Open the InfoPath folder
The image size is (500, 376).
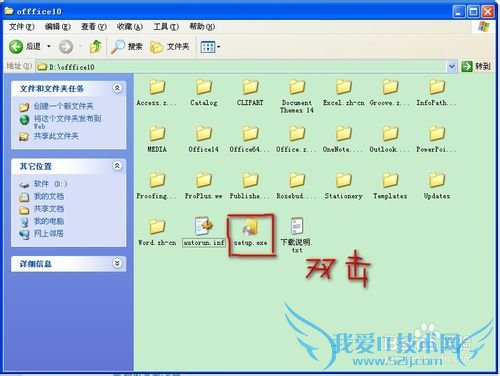pos(437,93)
